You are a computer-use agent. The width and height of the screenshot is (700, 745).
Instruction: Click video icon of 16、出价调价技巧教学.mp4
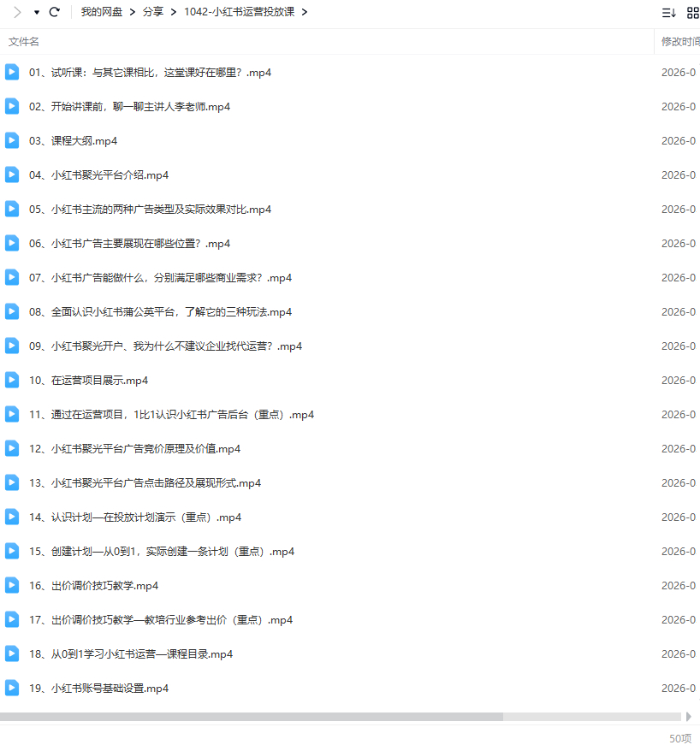(x=12, y=585)
